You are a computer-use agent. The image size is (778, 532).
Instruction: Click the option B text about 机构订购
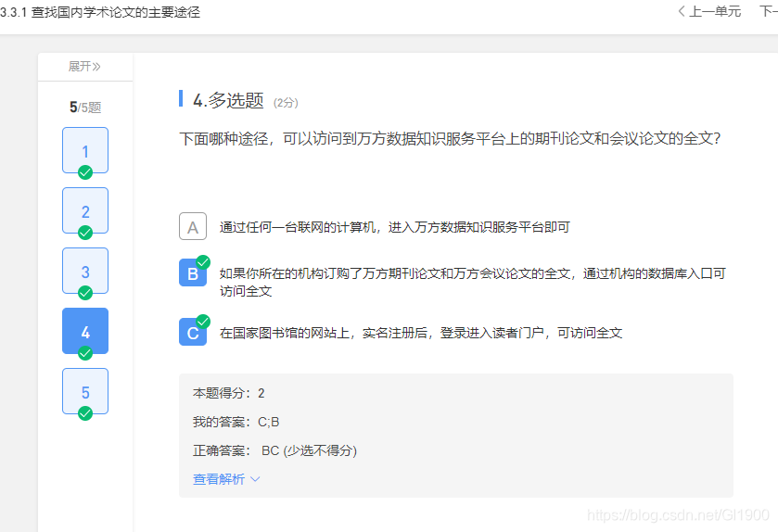[x=472, y=282]
